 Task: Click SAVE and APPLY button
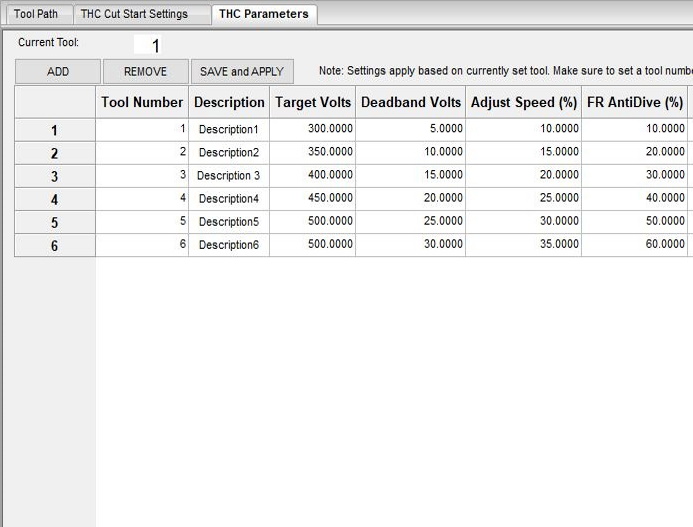242,72
